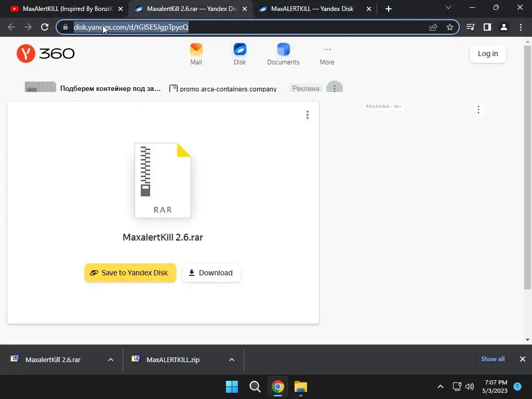Go back to previous page
This screenshot has height=399, width=532.
click(x=11, y=27)
